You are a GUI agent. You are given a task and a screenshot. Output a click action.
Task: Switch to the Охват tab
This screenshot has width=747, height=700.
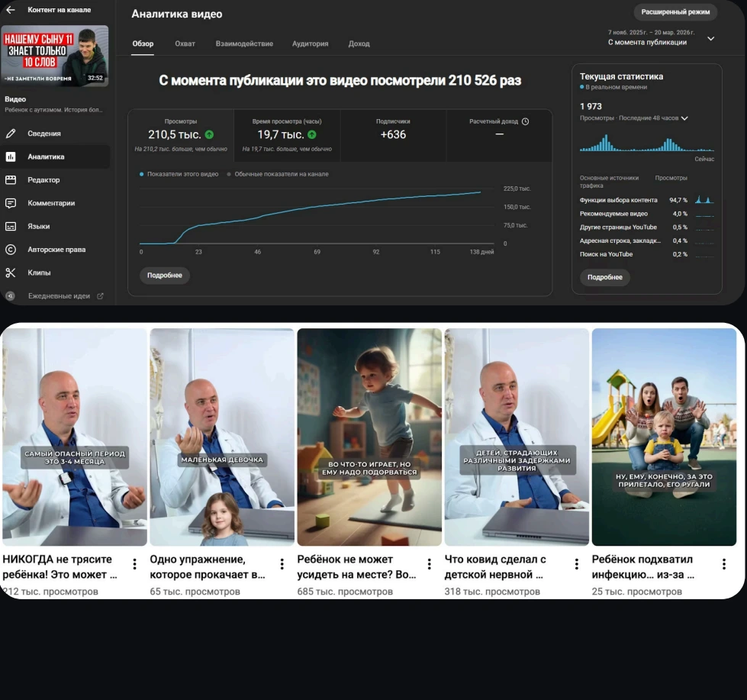tap(185, 44)
